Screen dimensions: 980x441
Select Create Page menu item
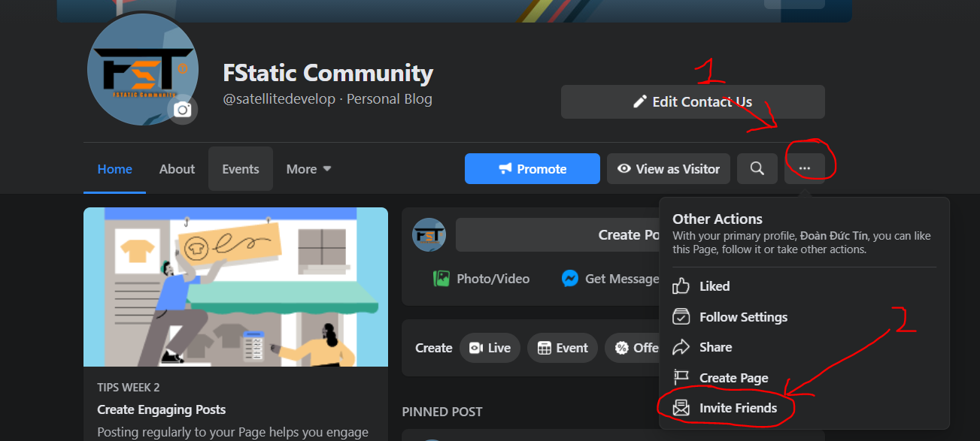point(804,378)
